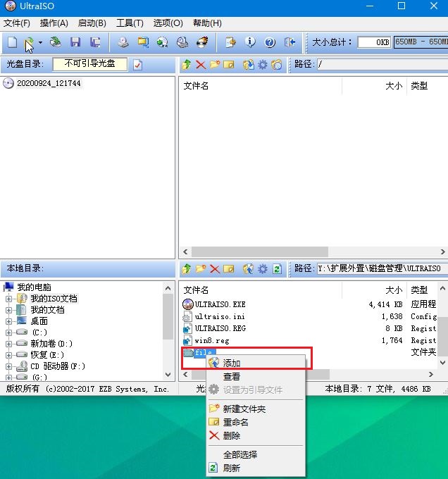Click the Properties info toolbar icon
448x479 pixels.
pos(250,42)
